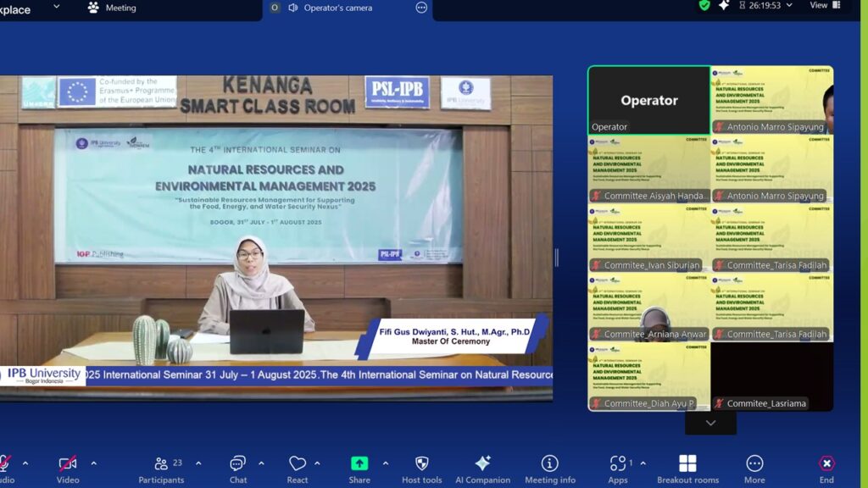
Task: Open options for Operator's camera
Action: click(421, 8)
